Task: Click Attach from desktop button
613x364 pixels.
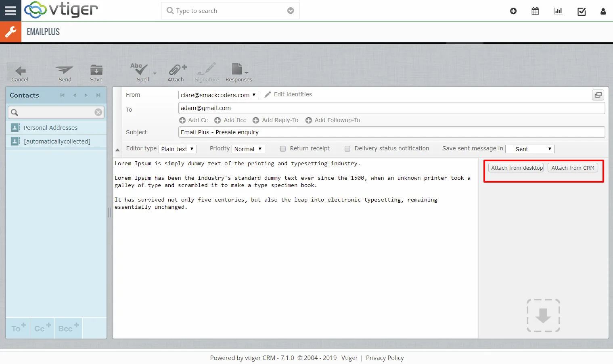Action: pyautogui.click(x=516, y=168)
